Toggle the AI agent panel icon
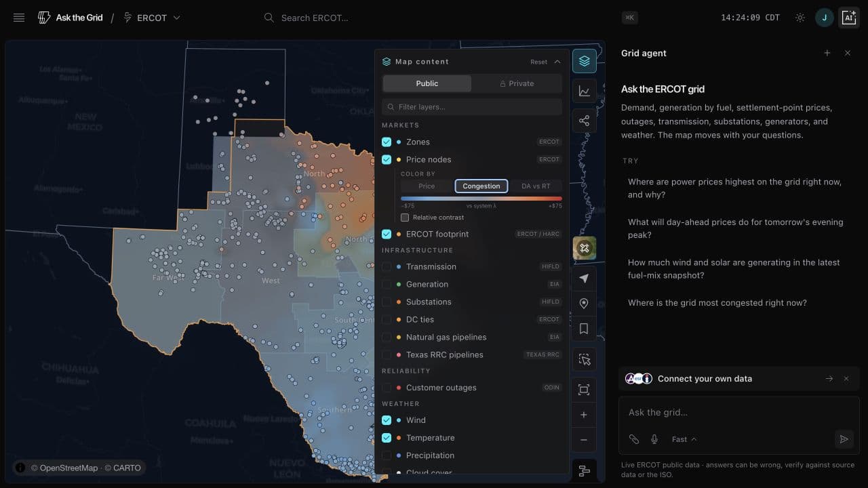868x488 pixels. [849, 18]
